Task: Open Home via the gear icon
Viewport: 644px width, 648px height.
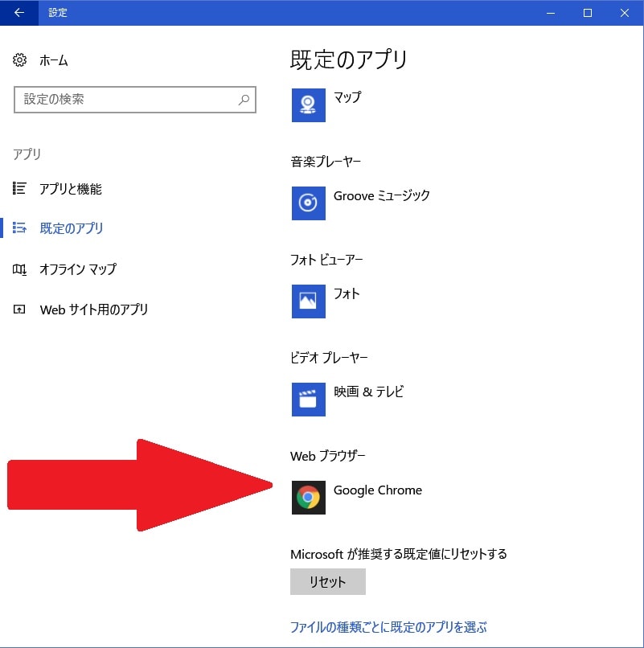Action: [19, 60]
